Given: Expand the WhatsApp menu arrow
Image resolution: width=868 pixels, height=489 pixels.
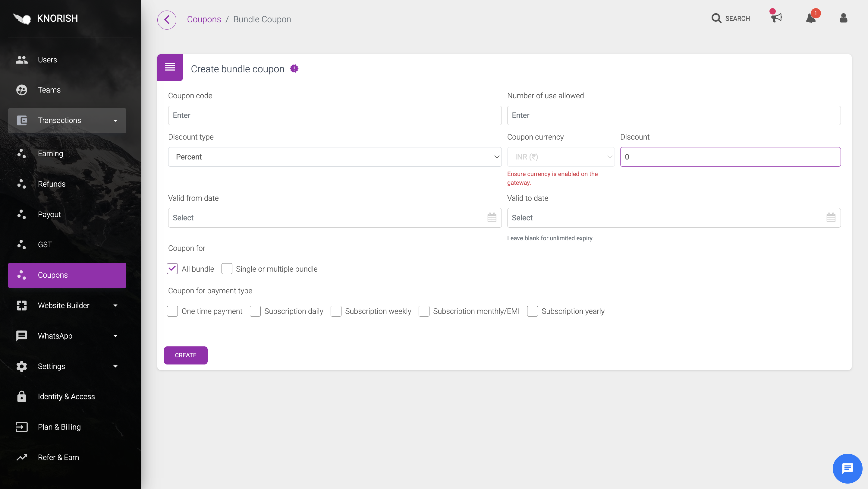Looking at the screenshot, I should [x=115, y=336].
